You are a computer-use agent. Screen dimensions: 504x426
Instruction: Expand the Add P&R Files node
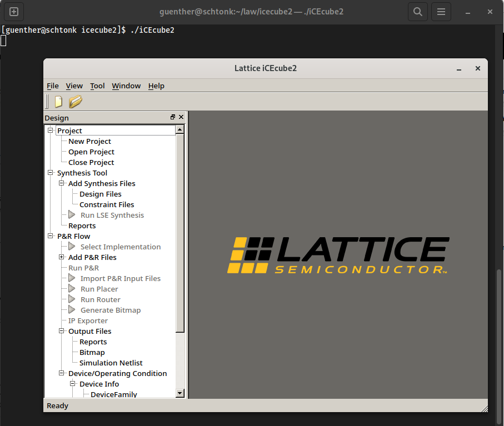click(x=61, y=257)
